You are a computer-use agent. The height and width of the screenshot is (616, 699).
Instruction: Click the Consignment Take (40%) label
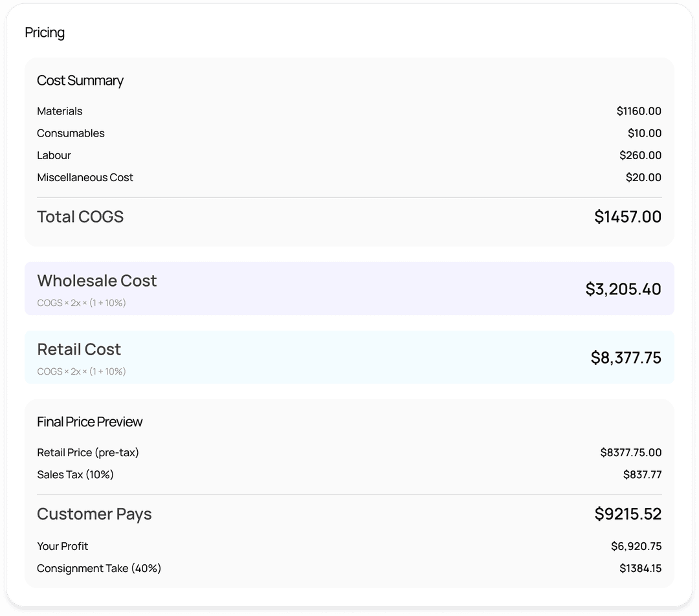(x=99, y=569)
